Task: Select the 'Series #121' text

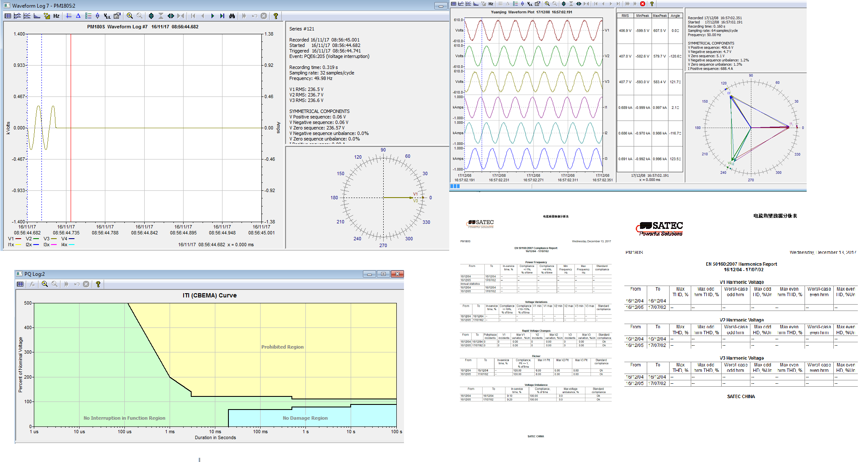Action: coord(302,29)
